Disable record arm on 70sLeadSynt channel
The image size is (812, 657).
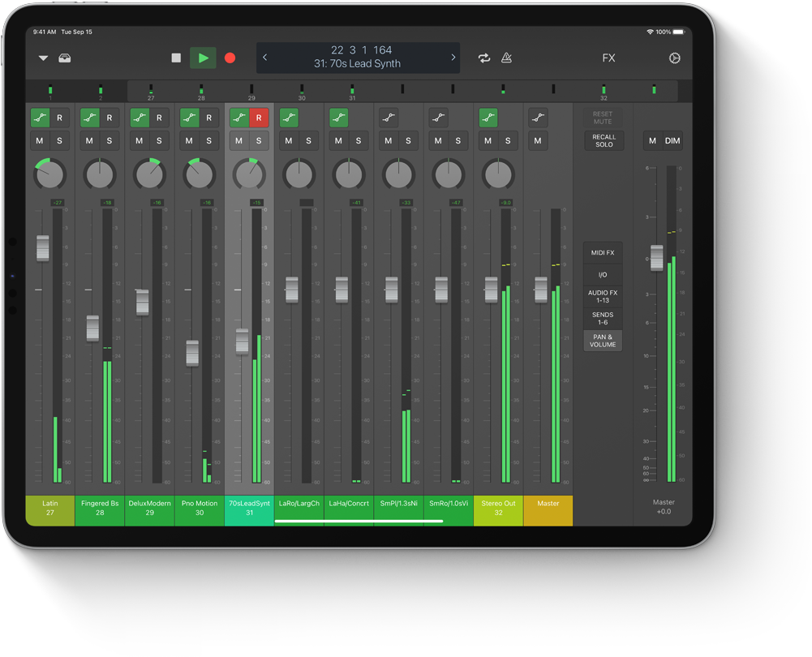(259, 118)
